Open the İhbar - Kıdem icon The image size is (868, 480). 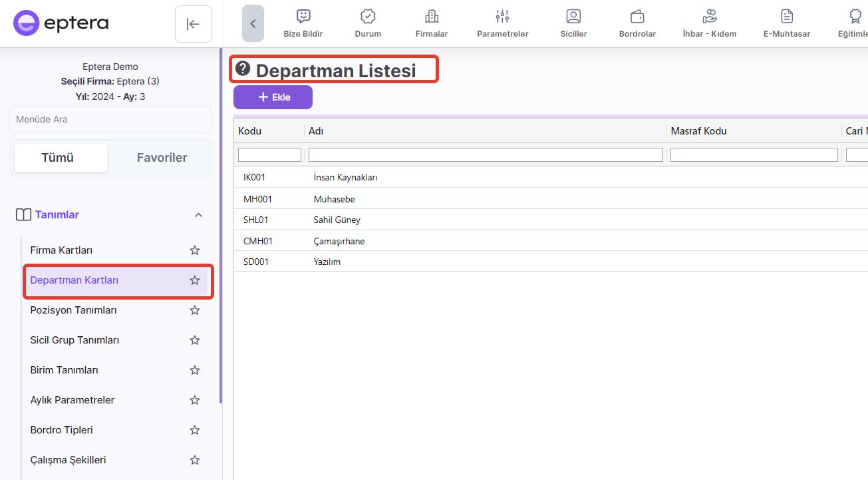click(x=709, y=17)
